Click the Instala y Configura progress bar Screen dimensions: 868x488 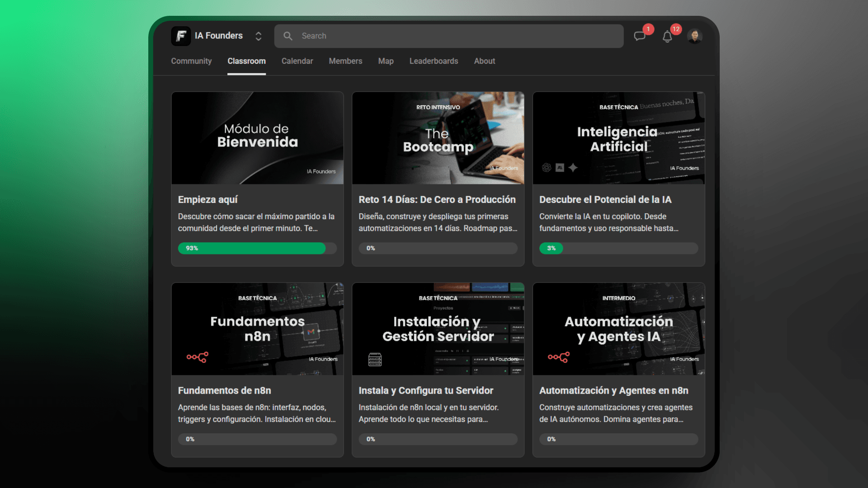point(438,439)
